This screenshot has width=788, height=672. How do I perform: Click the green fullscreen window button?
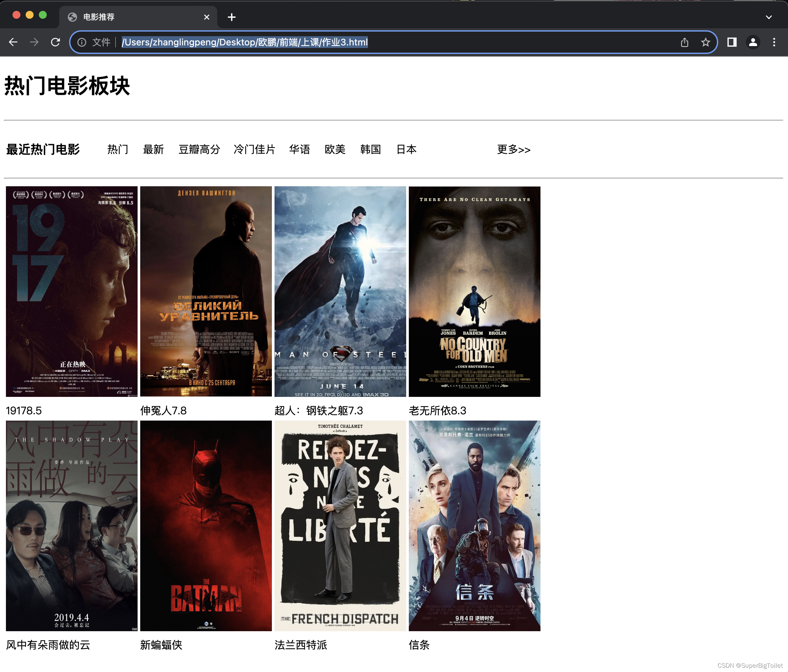[x=43, y=15]
